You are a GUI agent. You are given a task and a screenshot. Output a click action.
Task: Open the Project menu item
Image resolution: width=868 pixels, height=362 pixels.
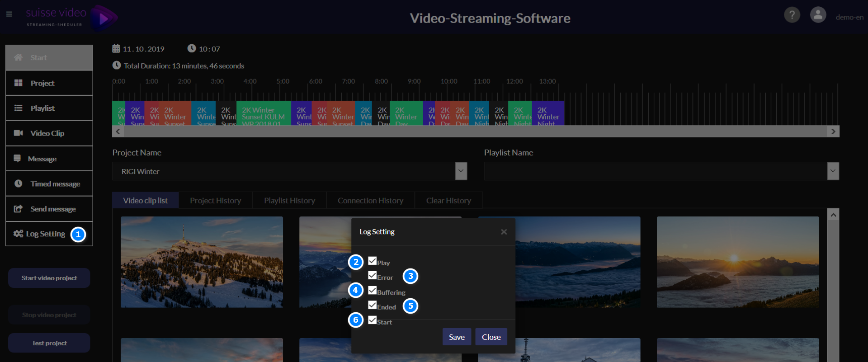point(49,83)
